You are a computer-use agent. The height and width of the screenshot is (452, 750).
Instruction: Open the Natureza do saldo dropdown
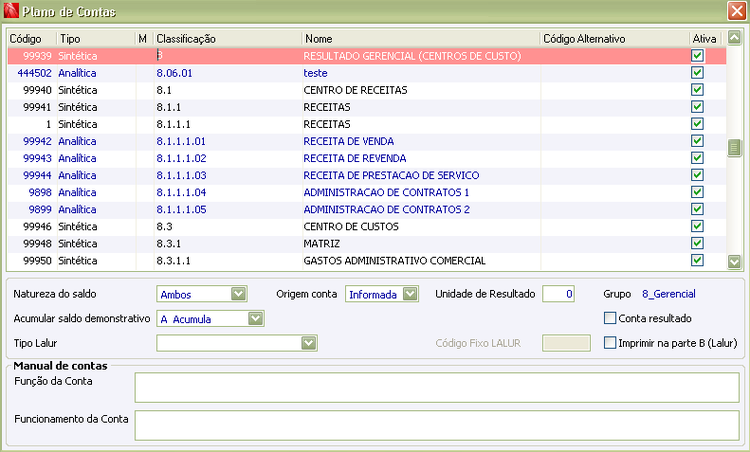[x=238, y=294]
